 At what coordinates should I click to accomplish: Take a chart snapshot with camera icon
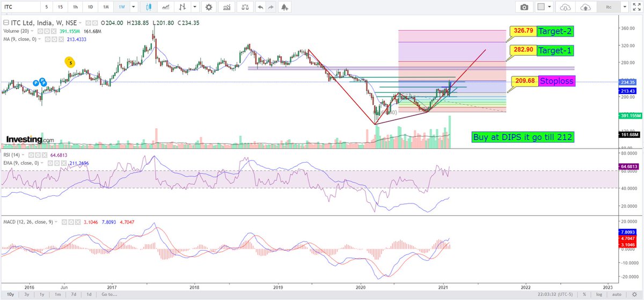coord(523,6)
